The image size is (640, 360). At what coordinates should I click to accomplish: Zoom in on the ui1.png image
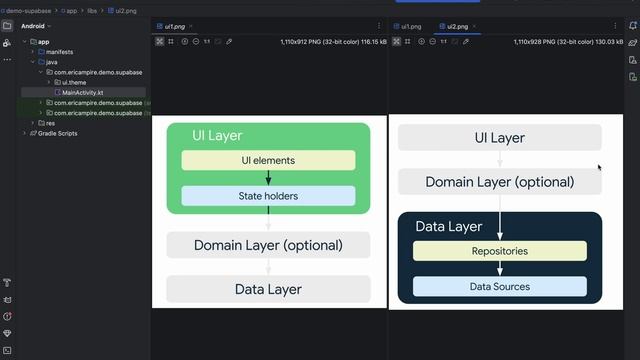click(x=184, y=42)
